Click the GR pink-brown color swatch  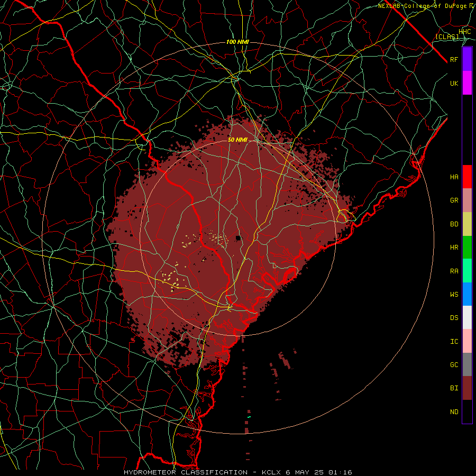[467, 200]
